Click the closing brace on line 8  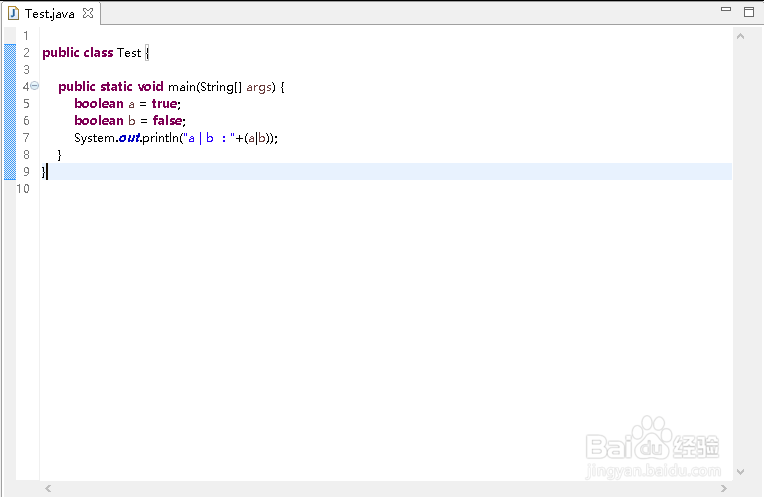pyautogui.click(x=59, y=155)
